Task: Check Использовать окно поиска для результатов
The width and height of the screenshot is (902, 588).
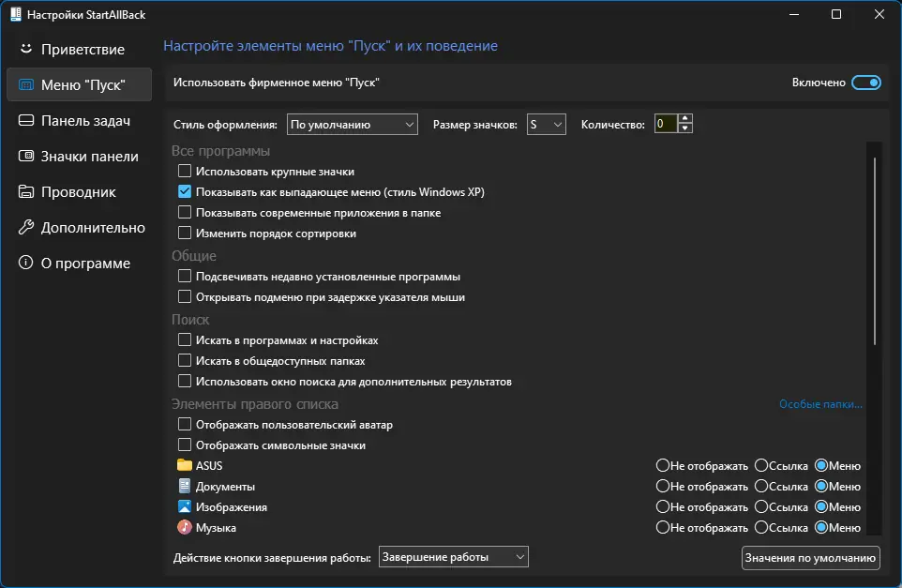Action: [x=184, y=382]
